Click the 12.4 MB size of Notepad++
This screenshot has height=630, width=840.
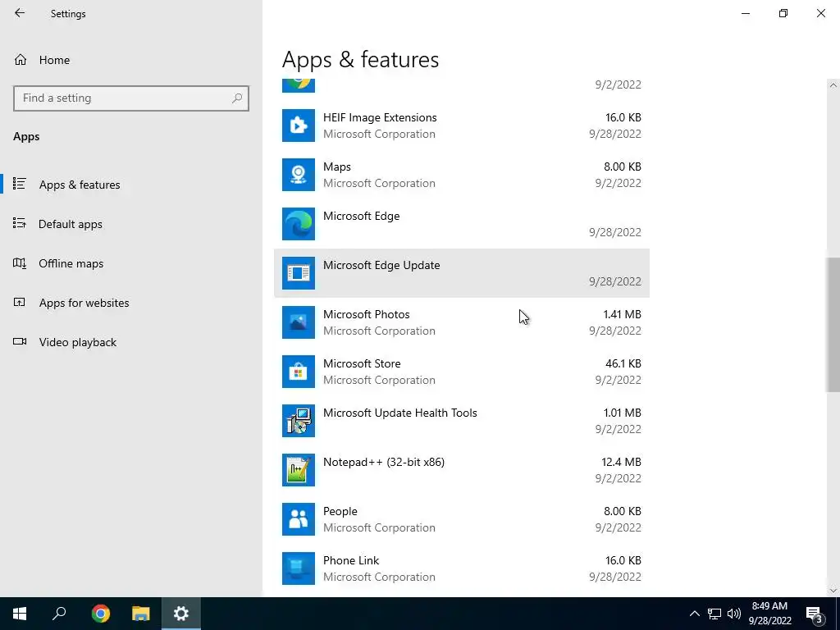click(621, 462)
